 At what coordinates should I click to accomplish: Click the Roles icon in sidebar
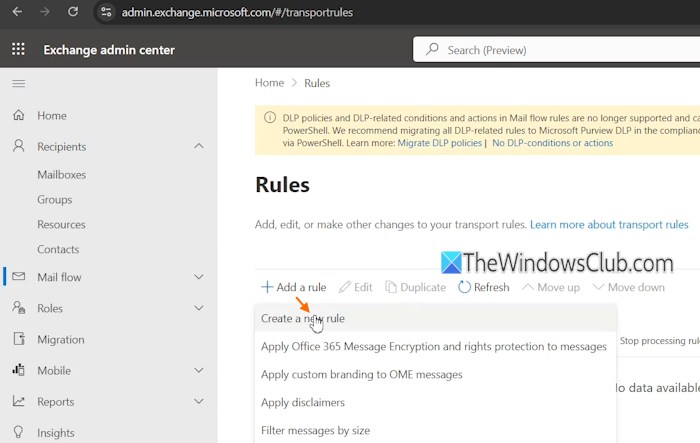coord(19,308)
